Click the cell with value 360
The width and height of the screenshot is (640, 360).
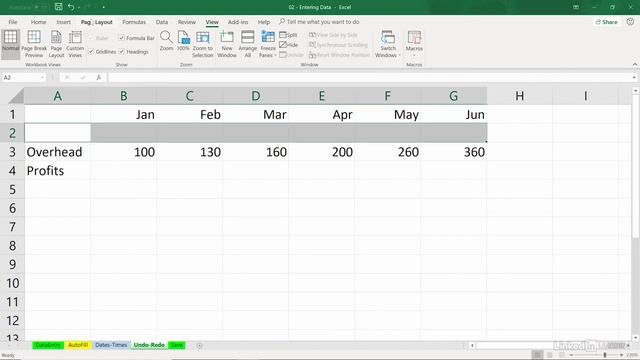click(x=453, y=152)
